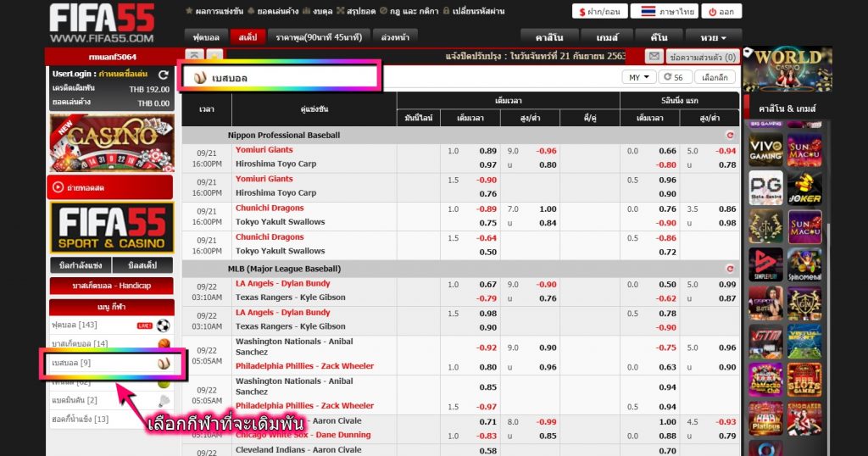Switch to the สเต็ป tab

coord(248,37)
